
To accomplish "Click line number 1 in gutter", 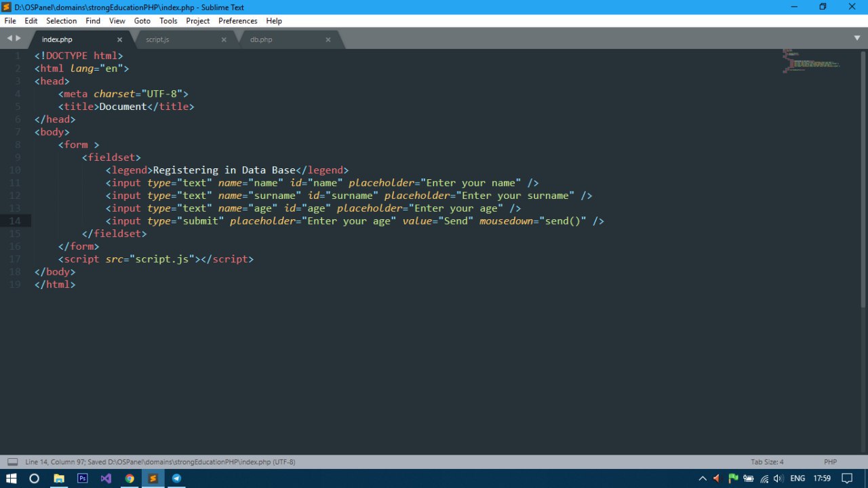I will coord(18,56).
